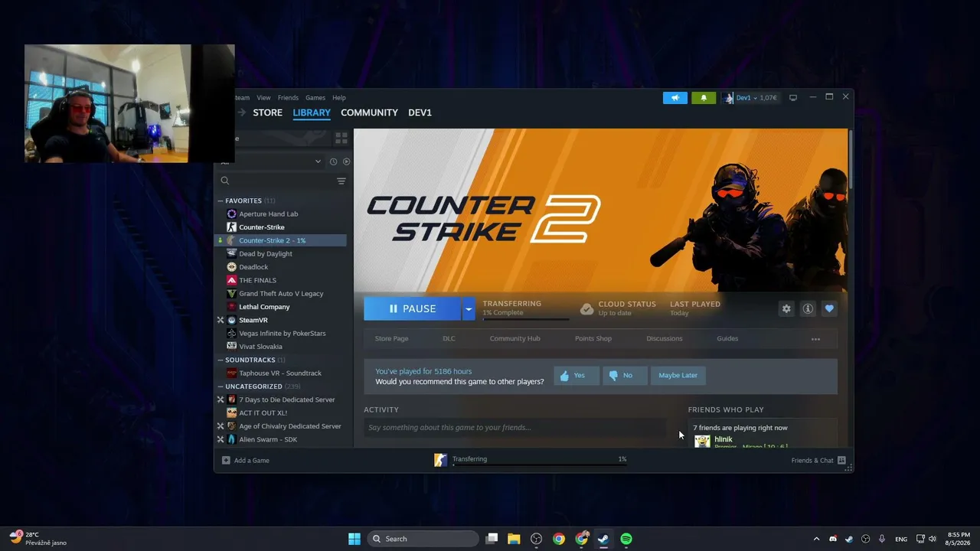This screenshot has width=980, height=551.
Task: Open the Friends menu
Action: tap(288, 98)
